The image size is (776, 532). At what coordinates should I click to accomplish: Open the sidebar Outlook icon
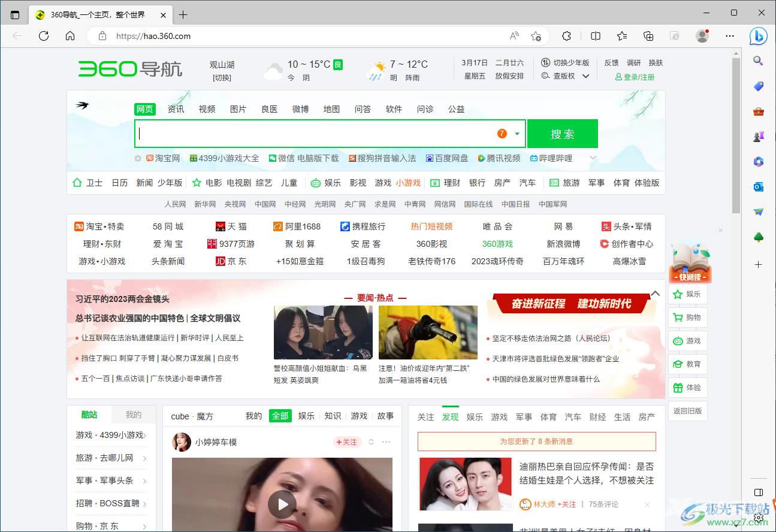click(x=759, y=187)
